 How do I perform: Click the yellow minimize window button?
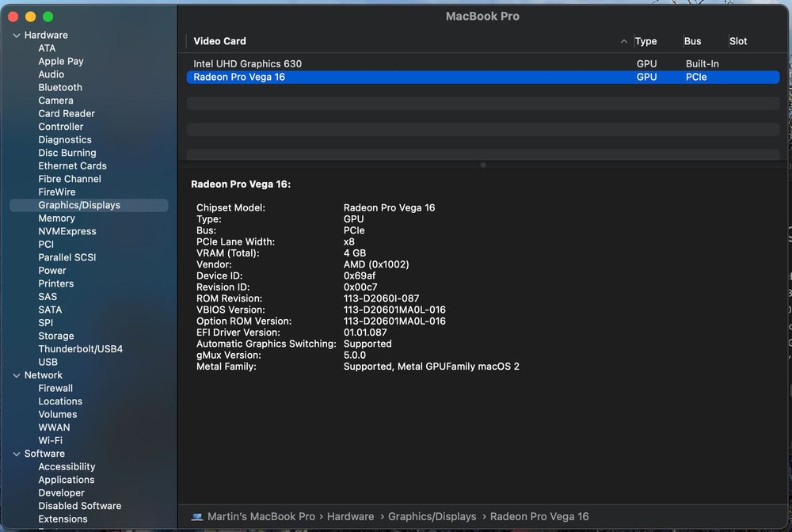pyautogui.click(x=30, y=17)
